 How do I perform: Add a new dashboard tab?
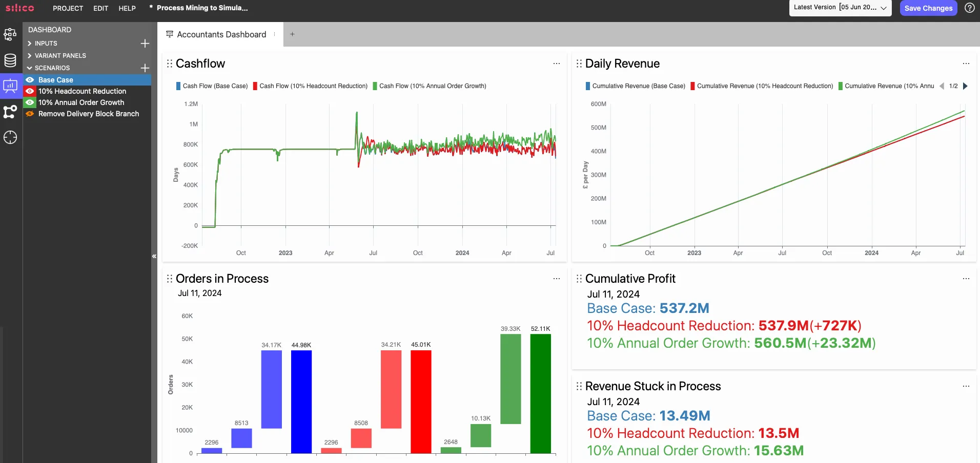tap(292, 34)
